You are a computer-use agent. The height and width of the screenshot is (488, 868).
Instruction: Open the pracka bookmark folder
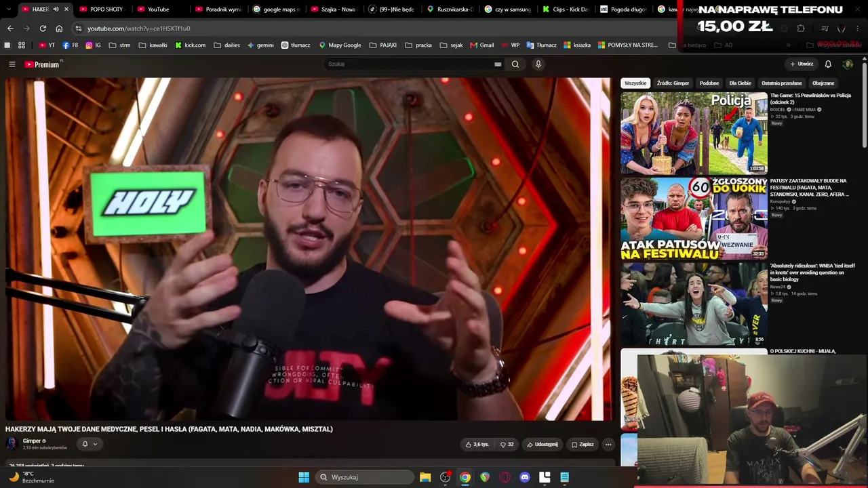click(x=418, y=45)
